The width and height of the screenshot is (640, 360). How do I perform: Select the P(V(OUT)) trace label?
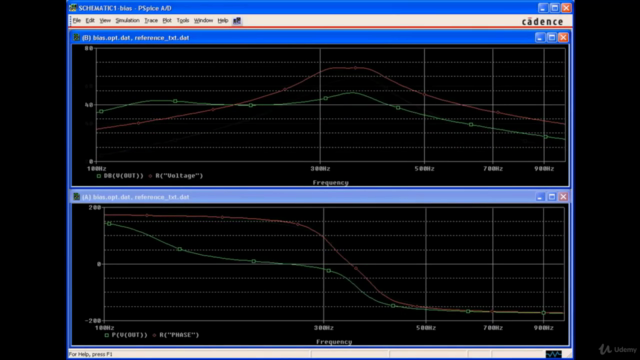[129, 335]
